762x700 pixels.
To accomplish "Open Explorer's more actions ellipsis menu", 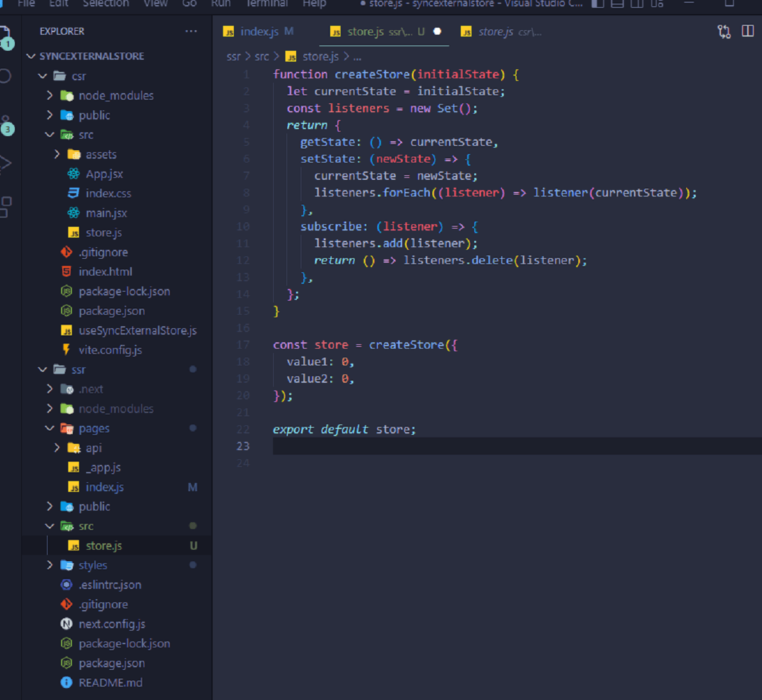I will (x=191, y=31).
